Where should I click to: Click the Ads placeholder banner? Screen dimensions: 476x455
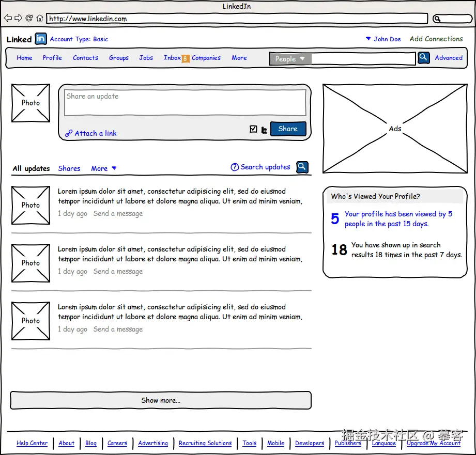[395, 129]
